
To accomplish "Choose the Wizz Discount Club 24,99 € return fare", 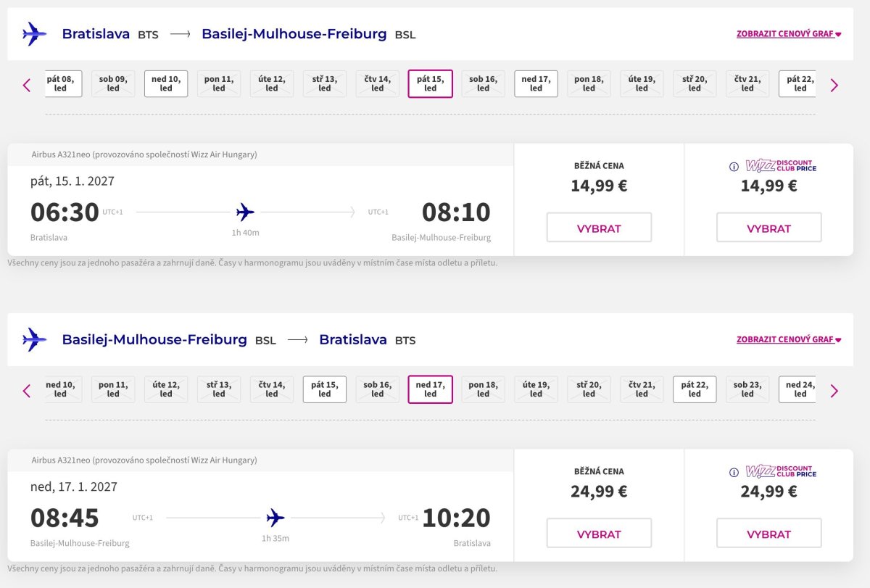I will (x=768, y=534).
